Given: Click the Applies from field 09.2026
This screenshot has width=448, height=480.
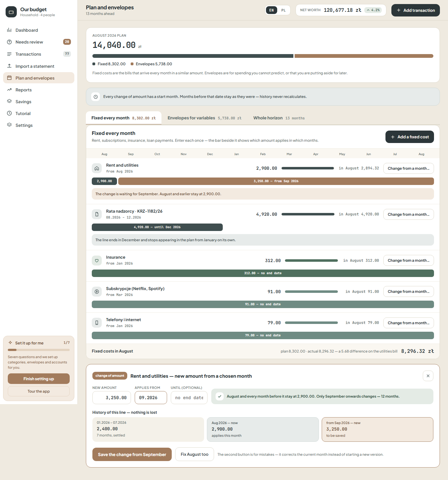Looking at the screenshot, I should click(x=151, y=398).
